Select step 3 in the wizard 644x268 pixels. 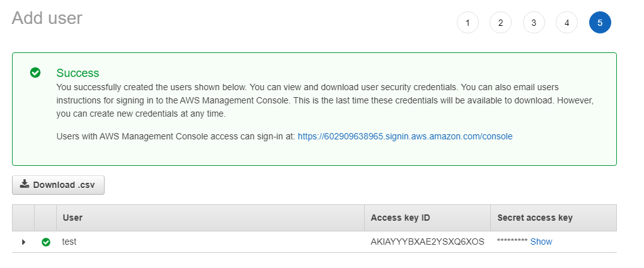[x=534, y=23]
